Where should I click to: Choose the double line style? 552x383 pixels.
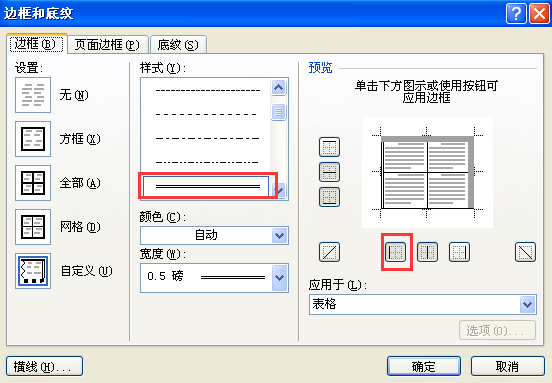206,186
